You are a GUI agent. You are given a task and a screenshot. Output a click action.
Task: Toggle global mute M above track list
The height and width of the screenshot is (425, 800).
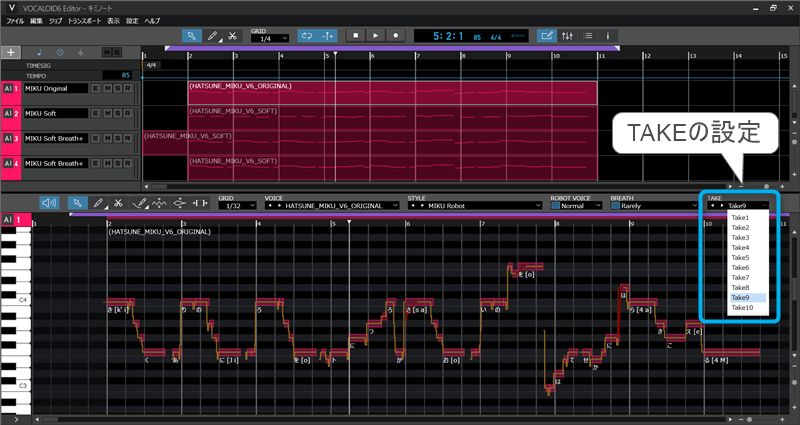click(x=107, y=53)
